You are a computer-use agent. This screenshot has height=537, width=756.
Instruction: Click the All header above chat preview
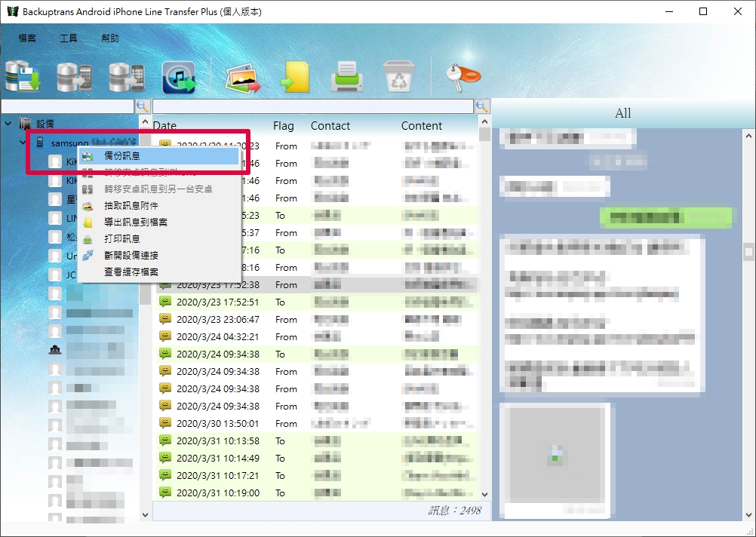coord(623,113)
